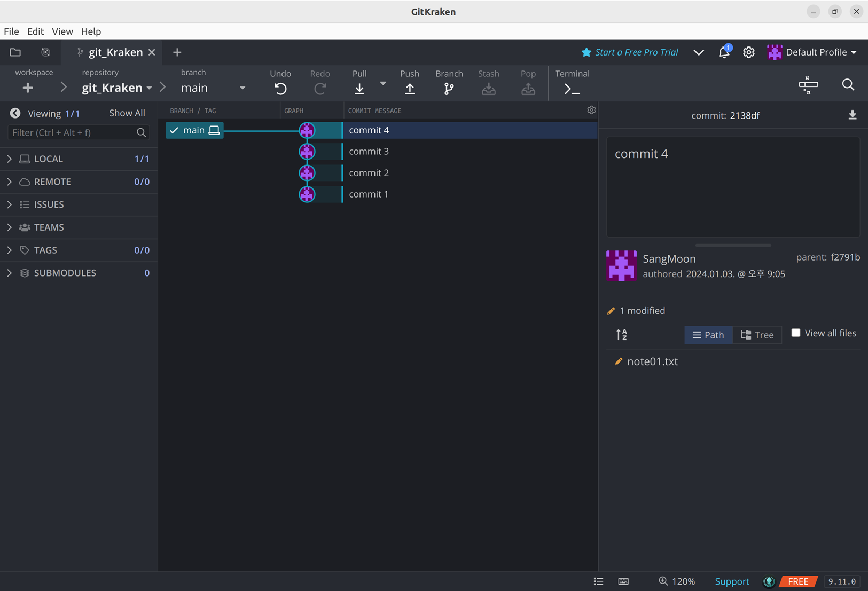868x591 pixels.
Task: Toggle file sort order icon
Action: pyautogui.click(x=622, y=335)
